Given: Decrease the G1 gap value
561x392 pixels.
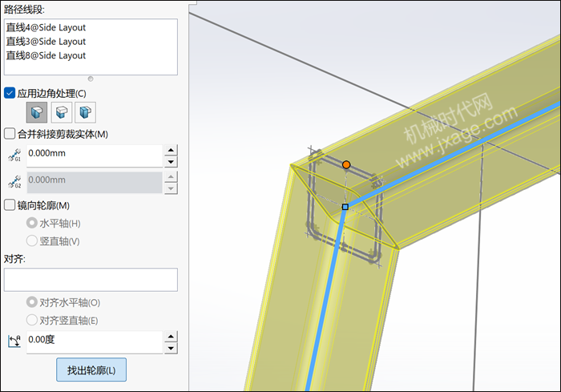Looking at the screenshot, I should click(171, 162).
